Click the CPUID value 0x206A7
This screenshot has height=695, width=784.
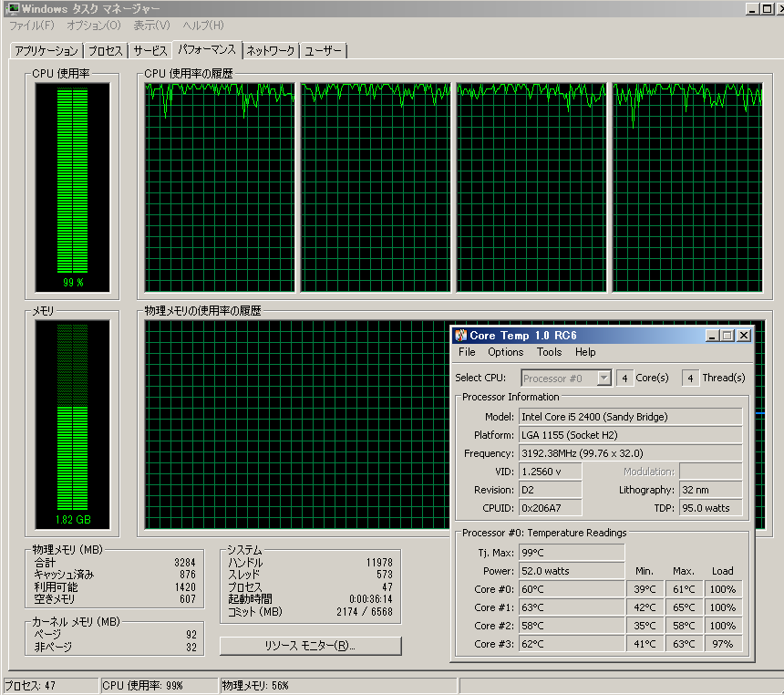pos(551,508)
